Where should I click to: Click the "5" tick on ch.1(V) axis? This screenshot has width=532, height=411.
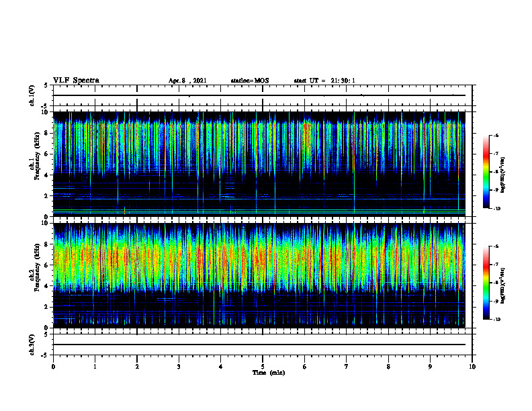tap(46, 85)
